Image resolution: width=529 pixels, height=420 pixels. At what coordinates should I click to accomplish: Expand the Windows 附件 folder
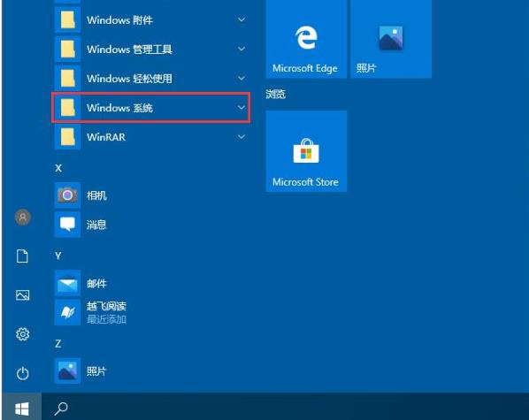tap(151, 20)
